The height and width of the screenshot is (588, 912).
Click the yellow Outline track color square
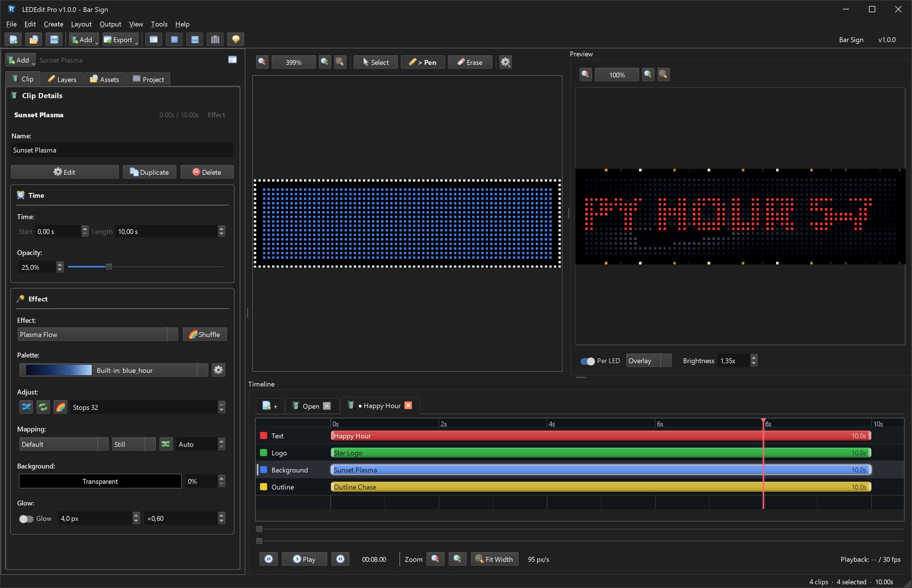tap(264, 487)
